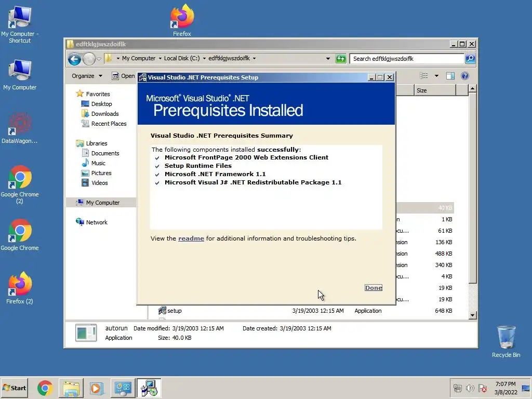The image size is (532, 399).
Task: Click the search magnifier icon in Explorer
Action: 470,59
